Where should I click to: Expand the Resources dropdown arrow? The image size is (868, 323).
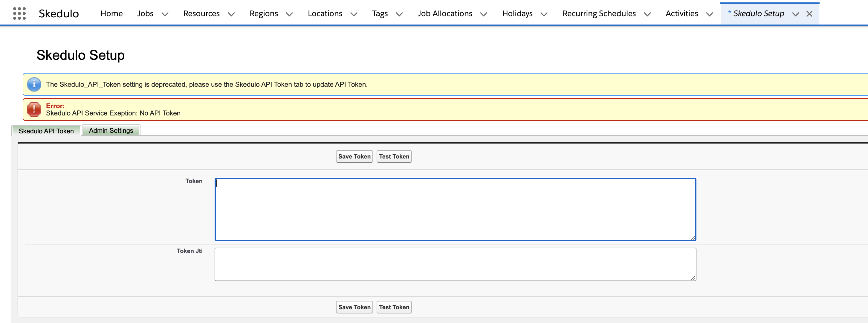click(231, 14)
